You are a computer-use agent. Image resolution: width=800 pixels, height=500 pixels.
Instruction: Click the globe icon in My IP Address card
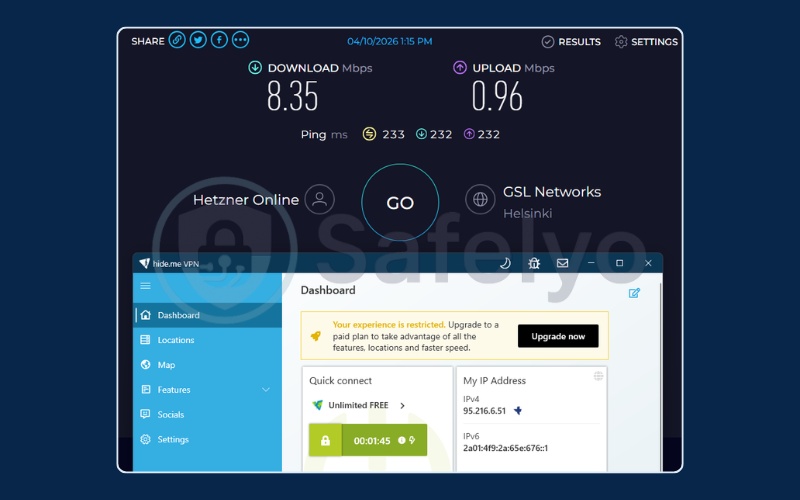coord(598,376)
